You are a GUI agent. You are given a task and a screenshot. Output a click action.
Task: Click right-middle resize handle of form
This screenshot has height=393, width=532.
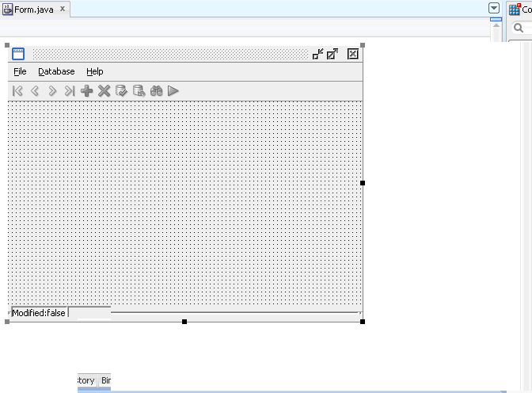pyautogui.click(x=363, y=183)
